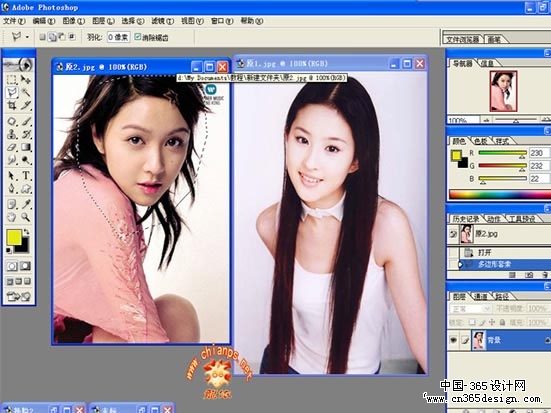
Task: Toggle the anti-aliased checkbox in options bar
Action: (x=138, y=37)
